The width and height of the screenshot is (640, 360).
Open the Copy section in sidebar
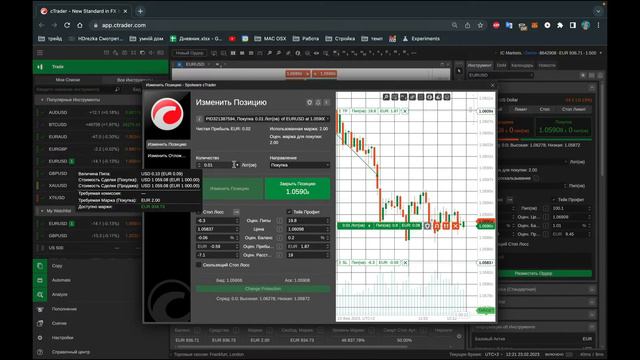point(57,266)
